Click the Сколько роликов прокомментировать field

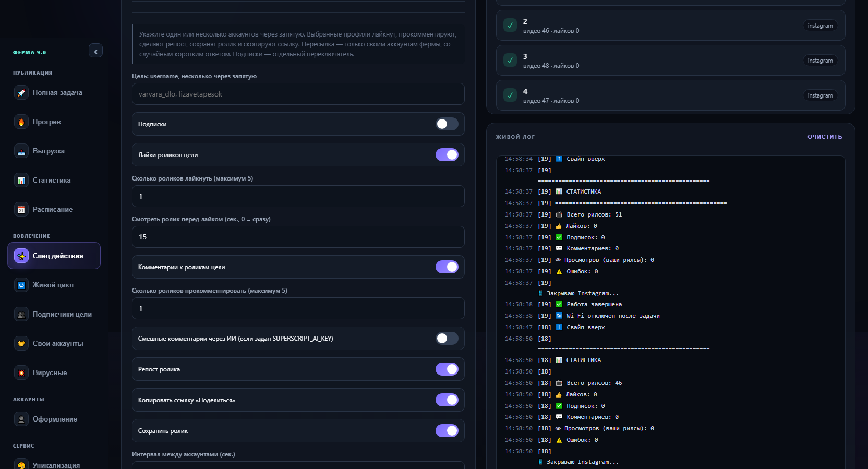pos(298,308)
